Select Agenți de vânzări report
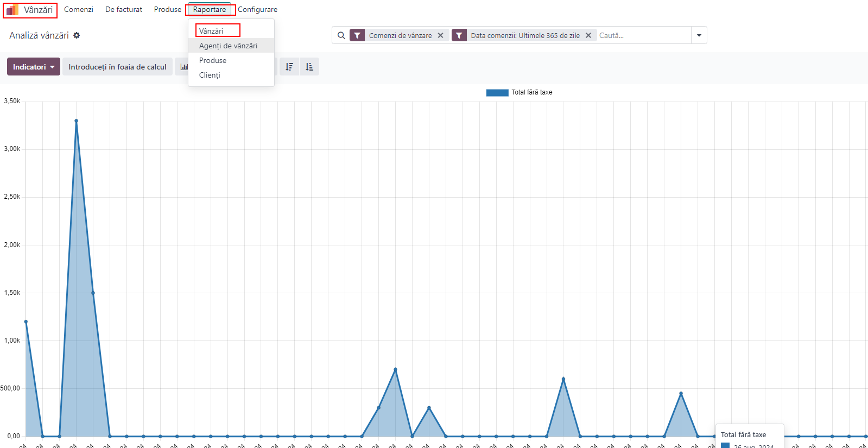868x448 pixels. click(231, 46)
